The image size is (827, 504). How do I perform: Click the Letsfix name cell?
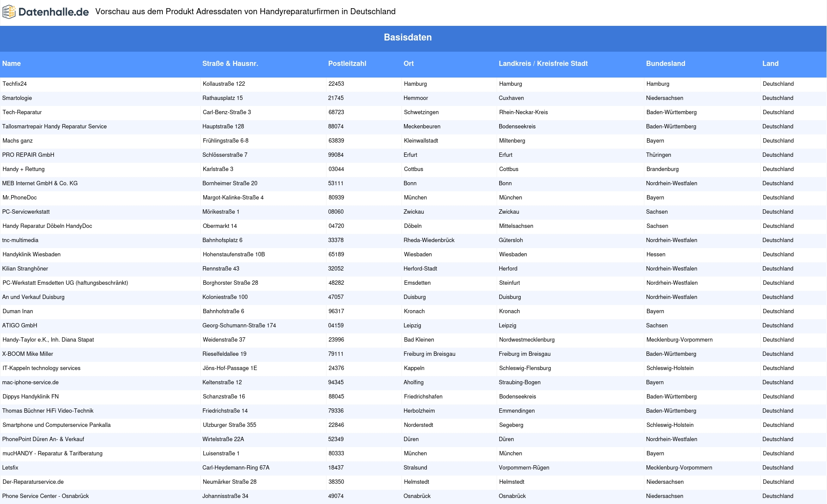pyautogui.click(x=10, y=468)
